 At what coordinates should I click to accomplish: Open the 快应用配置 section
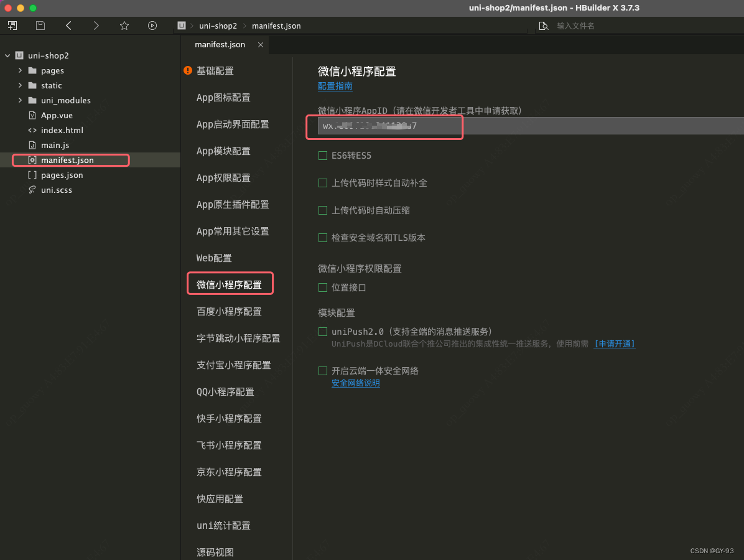click(220, 499)
